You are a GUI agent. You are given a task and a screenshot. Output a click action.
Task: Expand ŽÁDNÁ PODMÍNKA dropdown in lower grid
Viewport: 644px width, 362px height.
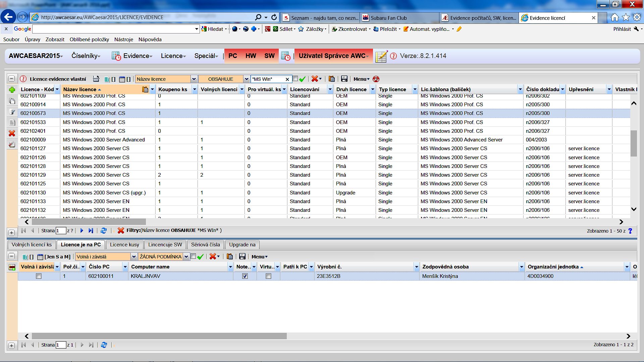[186, 257]
